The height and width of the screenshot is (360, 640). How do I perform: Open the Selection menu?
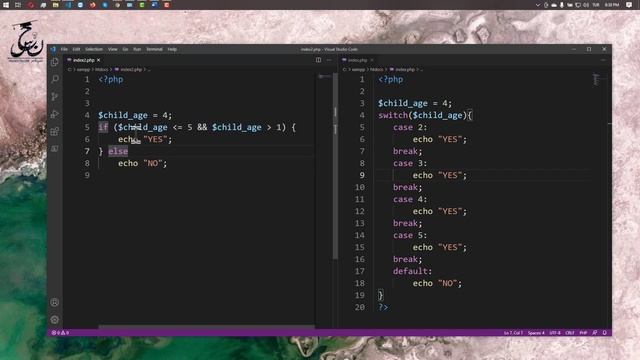point(94,49)
